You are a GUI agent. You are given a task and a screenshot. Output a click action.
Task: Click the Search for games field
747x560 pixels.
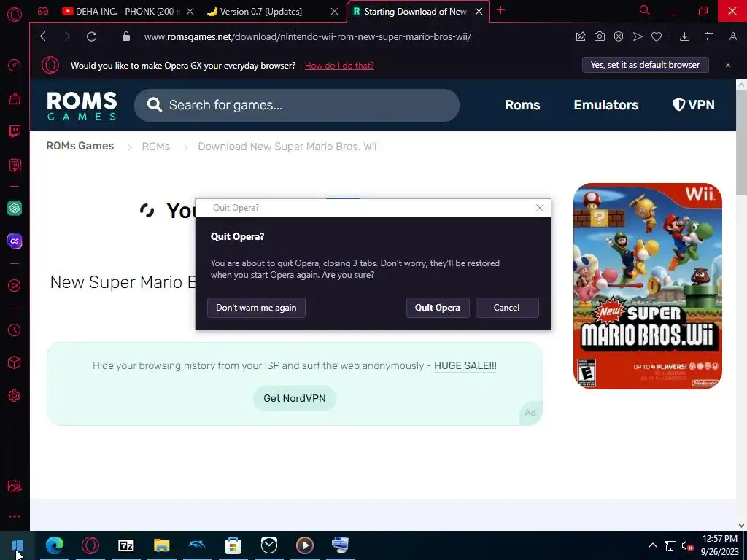click(297, 105)
